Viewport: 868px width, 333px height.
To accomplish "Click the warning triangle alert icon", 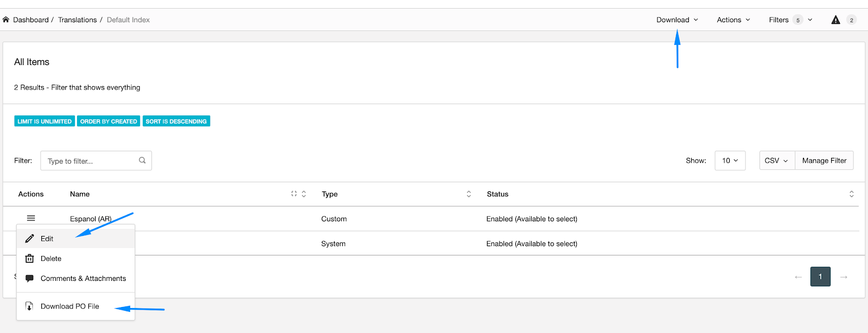I will pyautogui.click(x=835, y=20).
